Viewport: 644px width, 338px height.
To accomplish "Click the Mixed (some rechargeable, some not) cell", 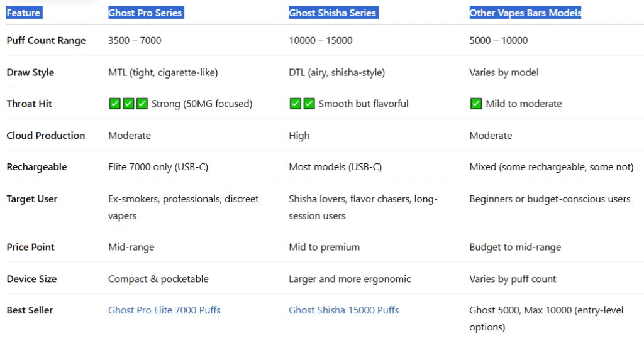I will click(552, 167).
